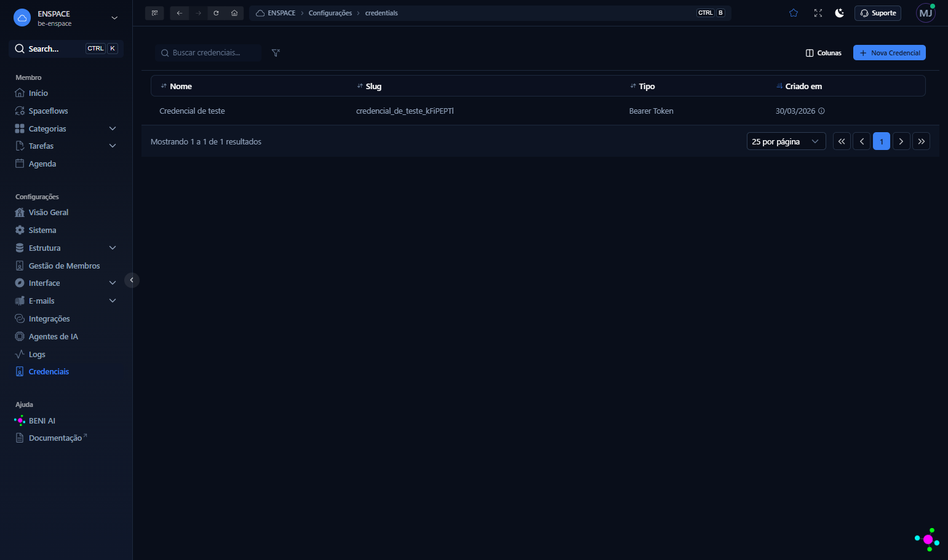Click Nova Credencial button
The width and height of the screenshot is (948, 560).
(x=890, y=53)
